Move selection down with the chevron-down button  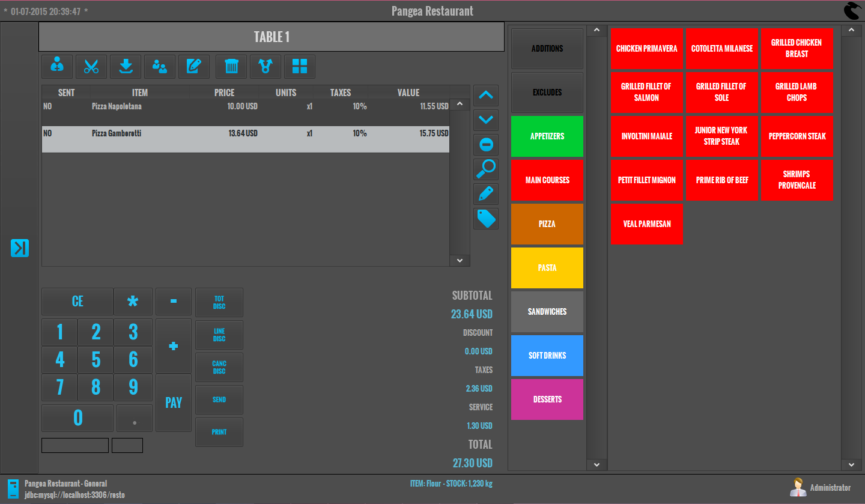(486, 120)
